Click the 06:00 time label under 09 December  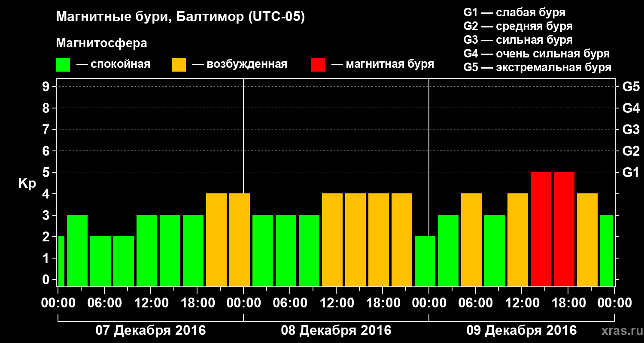(x=475, y=303)
